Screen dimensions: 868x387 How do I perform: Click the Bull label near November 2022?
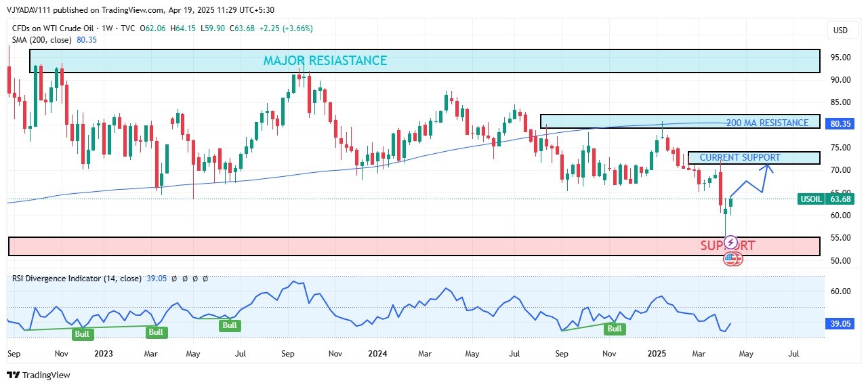pyautogui.click(x=82, y=334)
